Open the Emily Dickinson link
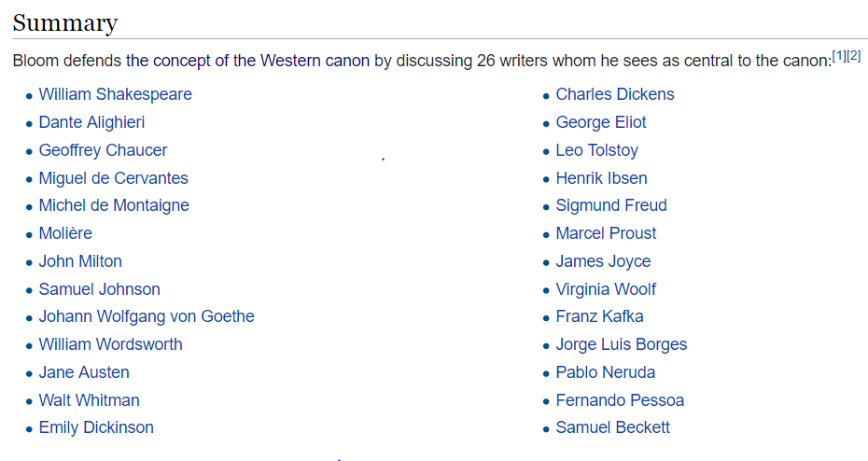The height and width of the screenshot is (461, 868). pos(96,427)
